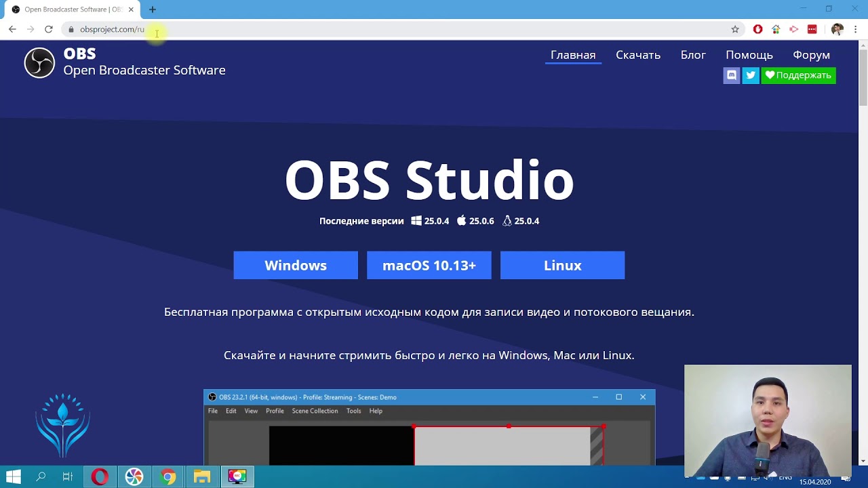Open Task View from the taskbar
This screenshot has width=868, height=488.
pos(67,476)
